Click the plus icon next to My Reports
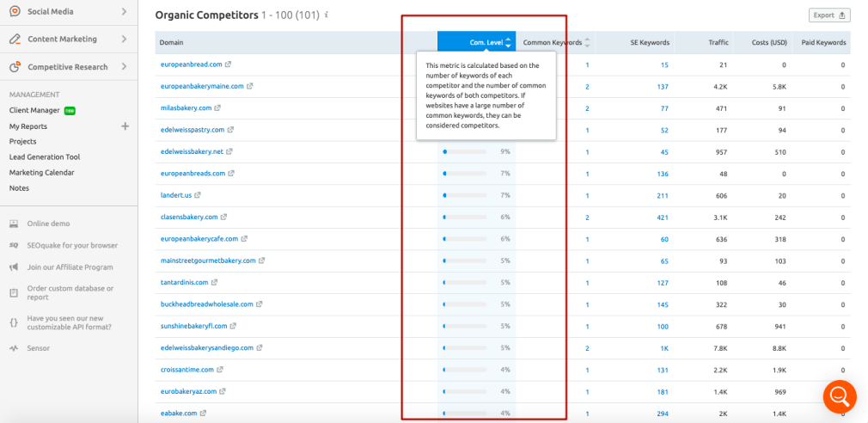Screen dimensions: 868x423 125,126
